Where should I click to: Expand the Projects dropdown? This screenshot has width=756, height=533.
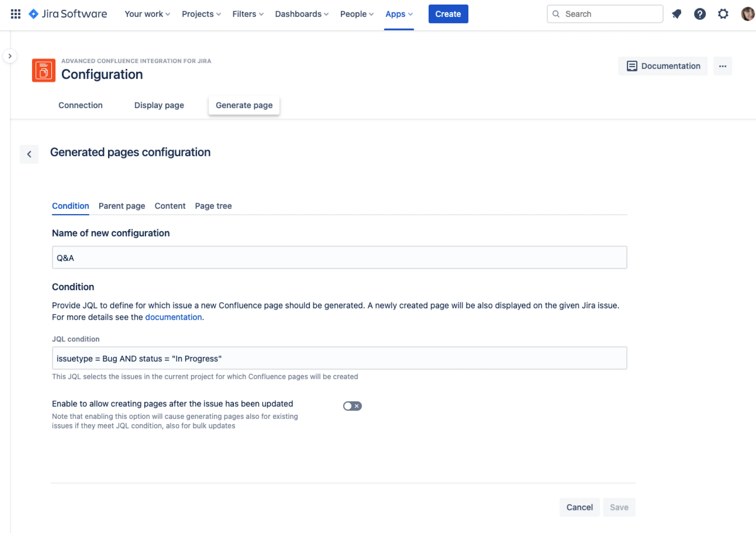[201, 14]
